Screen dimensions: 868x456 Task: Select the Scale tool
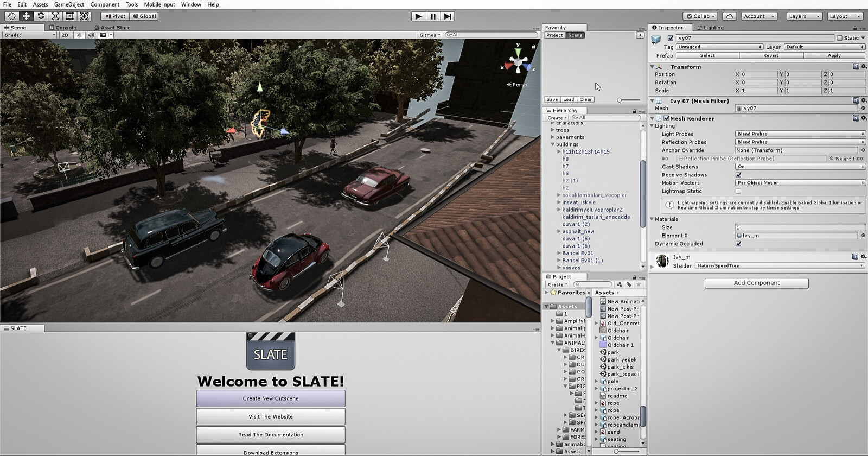[55, 16]
